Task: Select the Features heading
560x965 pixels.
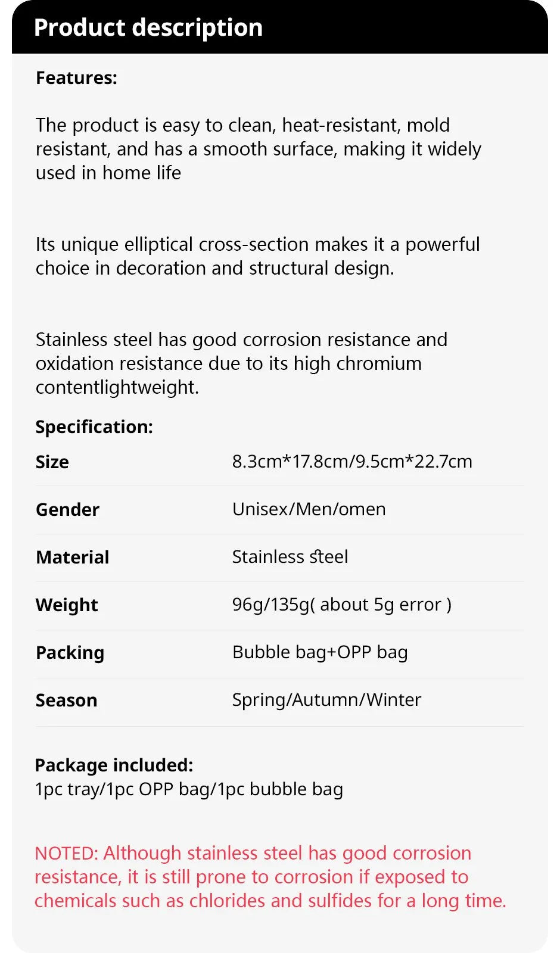Action: pyautogui.click(x=76, y=78)
